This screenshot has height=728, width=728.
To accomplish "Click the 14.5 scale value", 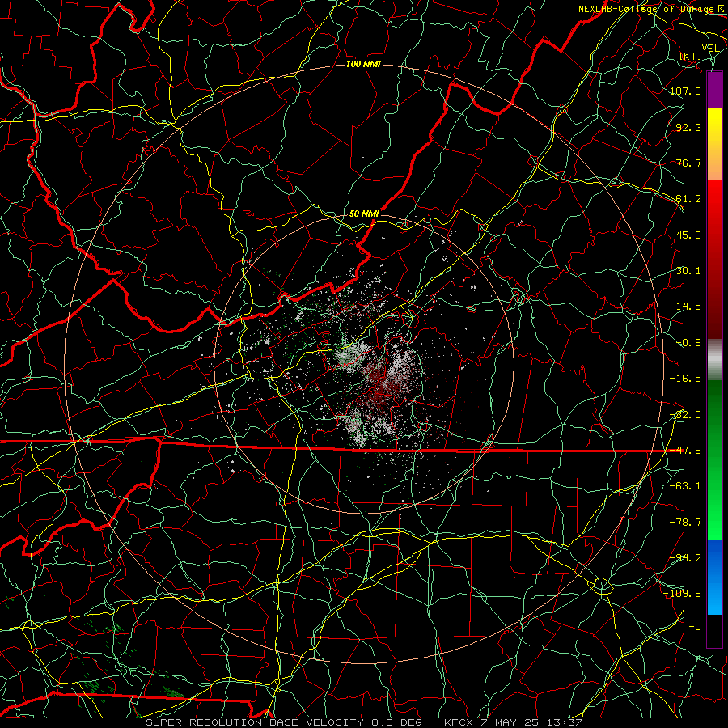I will point(688,307).
